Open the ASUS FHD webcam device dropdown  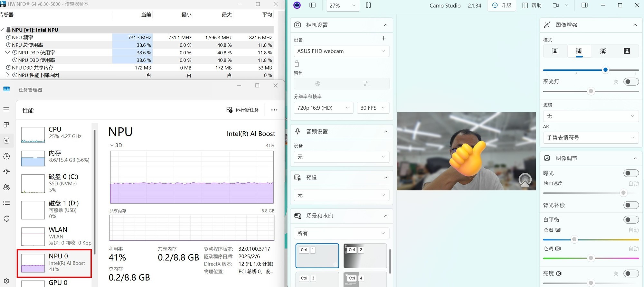[341, 51]
